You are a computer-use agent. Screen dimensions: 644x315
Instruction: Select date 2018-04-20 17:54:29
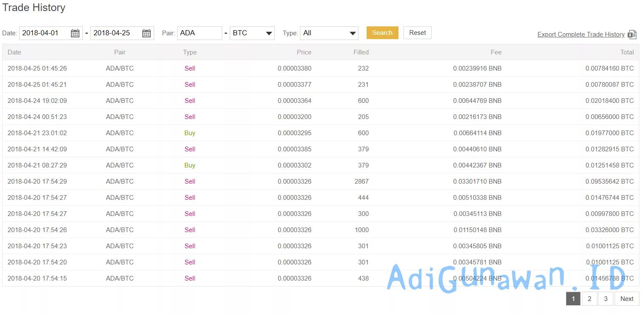coord(37,182)
